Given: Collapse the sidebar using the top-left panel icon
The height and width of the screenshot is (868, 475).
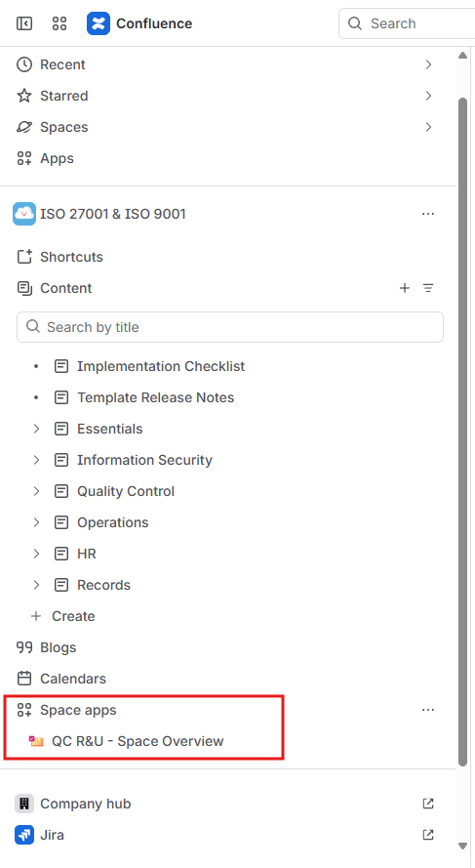Looking at the screenshot, I should (24, 23).
